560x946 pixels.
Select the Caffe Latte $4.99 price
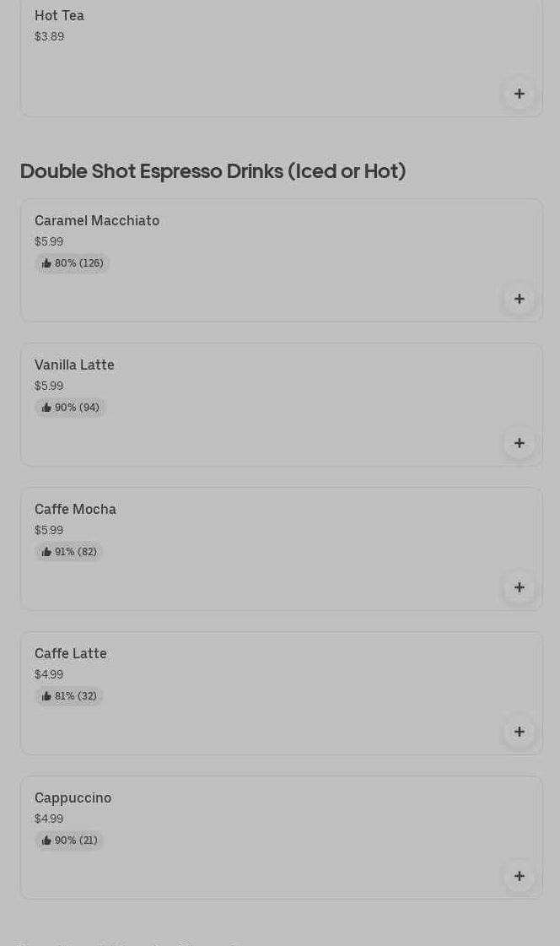(49, 674)
